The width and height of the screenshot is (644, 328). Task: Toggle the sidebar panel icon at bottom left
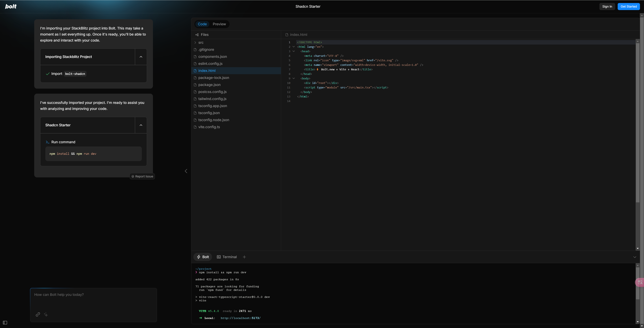pos(5,323)
